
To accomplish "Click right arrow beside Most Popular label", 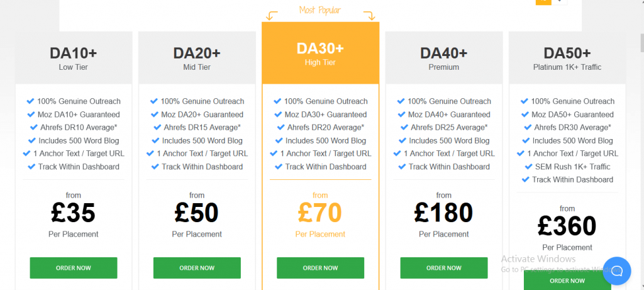I will coord(370,16).
